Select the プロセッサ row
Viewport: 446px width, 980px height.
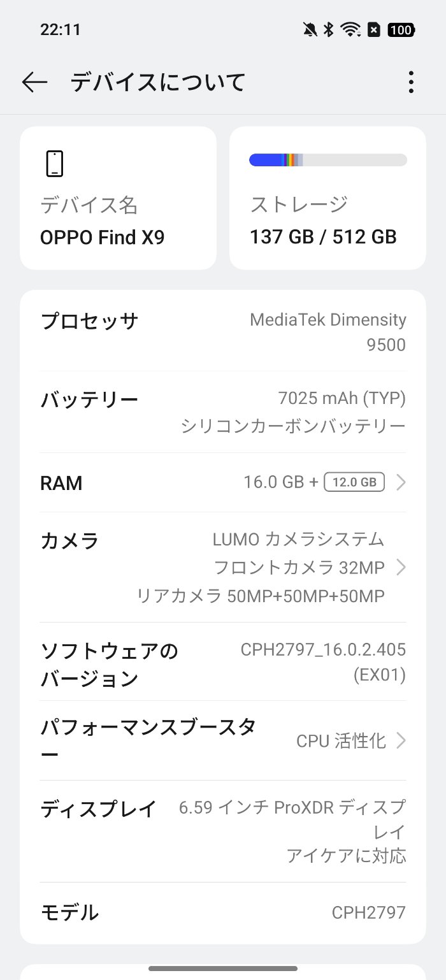pyautogui.click(x=223, y=331)
